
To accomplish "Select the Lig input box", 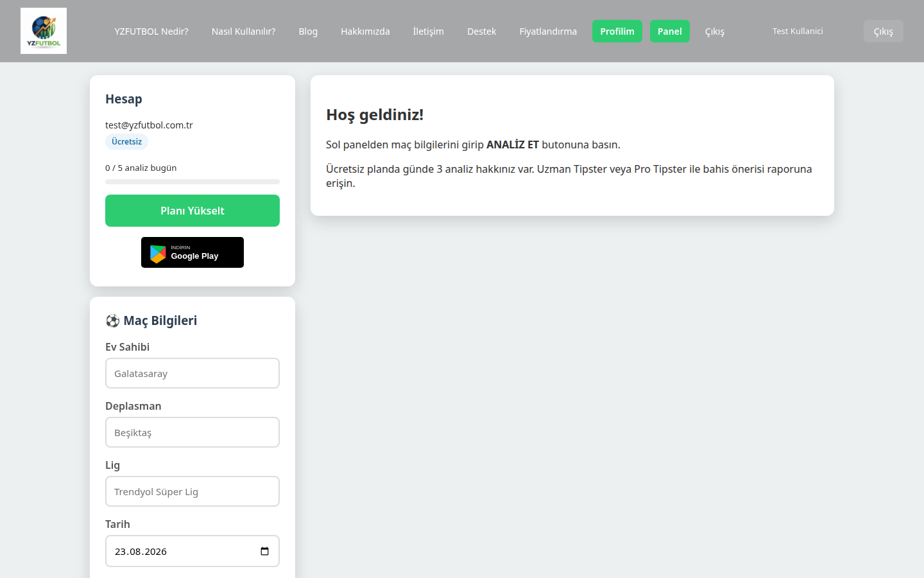I will pyautogui.click(x=193, y=491).
